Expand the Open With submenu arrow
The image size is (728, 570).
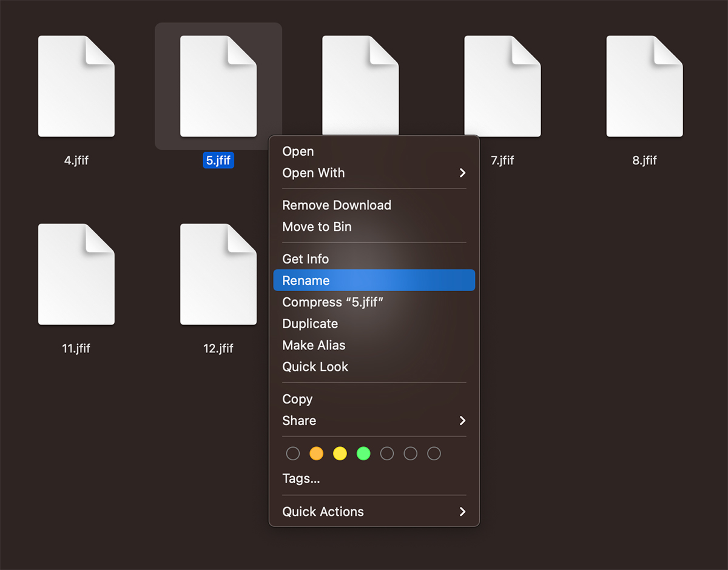click(x=462, y=173)
